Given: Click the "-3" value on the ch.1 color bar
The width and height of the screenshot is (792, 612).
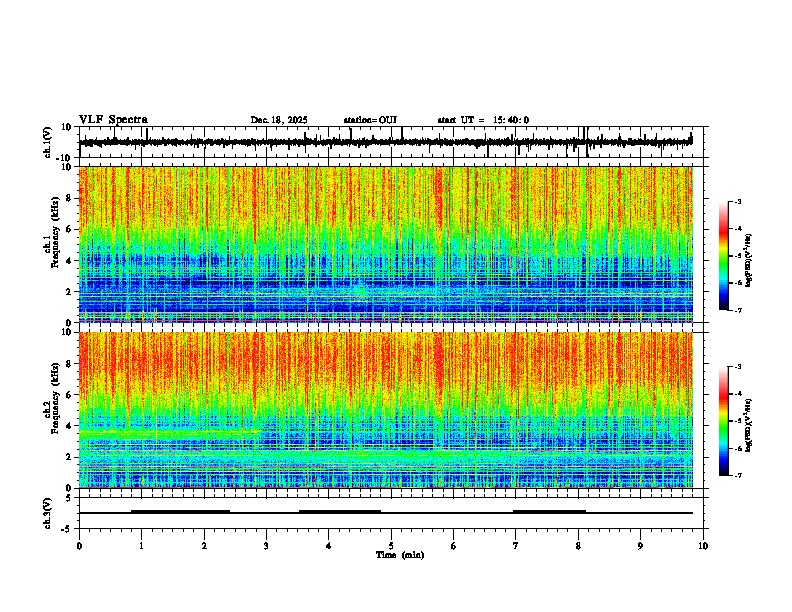Looking at the screenshot, I should (x=737, y=201).
